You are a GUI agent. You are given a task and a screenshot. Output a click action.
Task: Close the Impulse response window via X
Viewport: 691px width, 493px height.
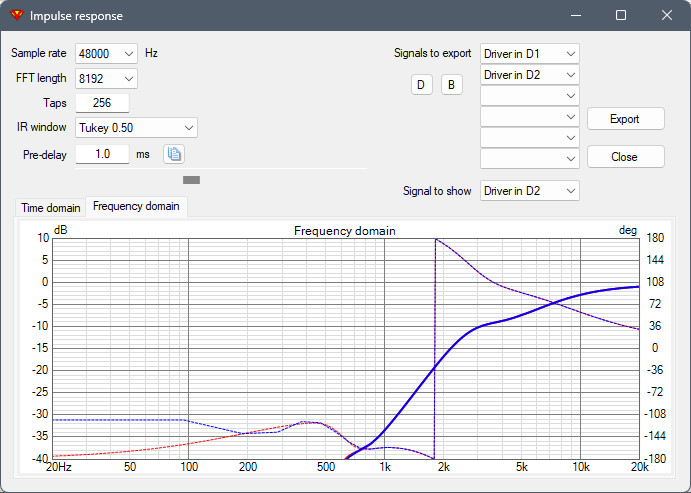(667, 15)
